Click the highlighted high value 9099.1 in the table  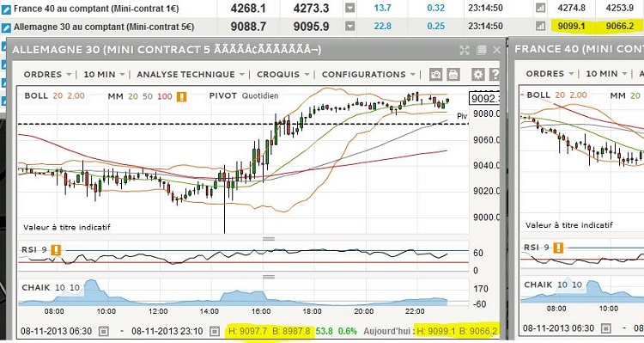click(x=571, y=27)
